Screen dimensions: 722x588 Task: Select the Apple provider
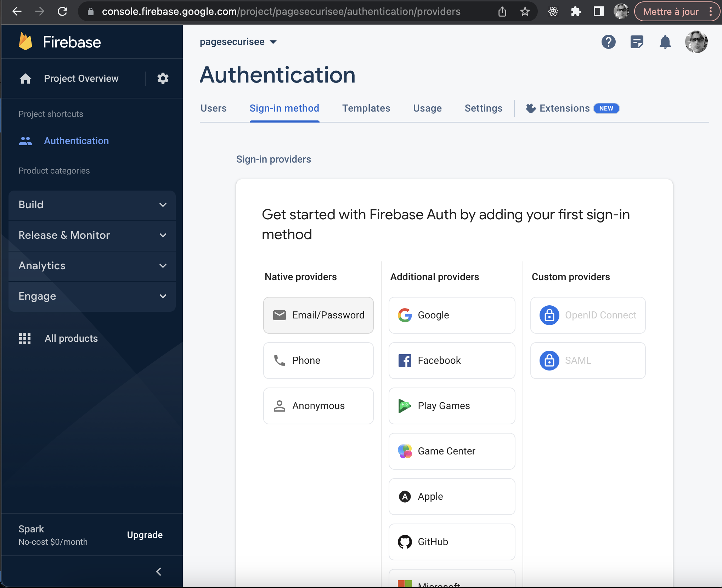(x=452, y=496)
